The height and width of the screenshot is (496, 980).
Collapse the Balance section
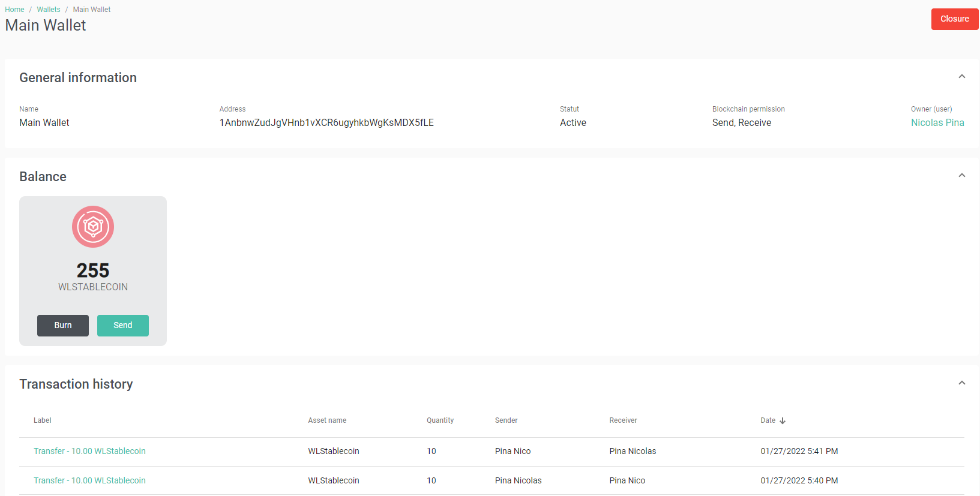(962, 175)
